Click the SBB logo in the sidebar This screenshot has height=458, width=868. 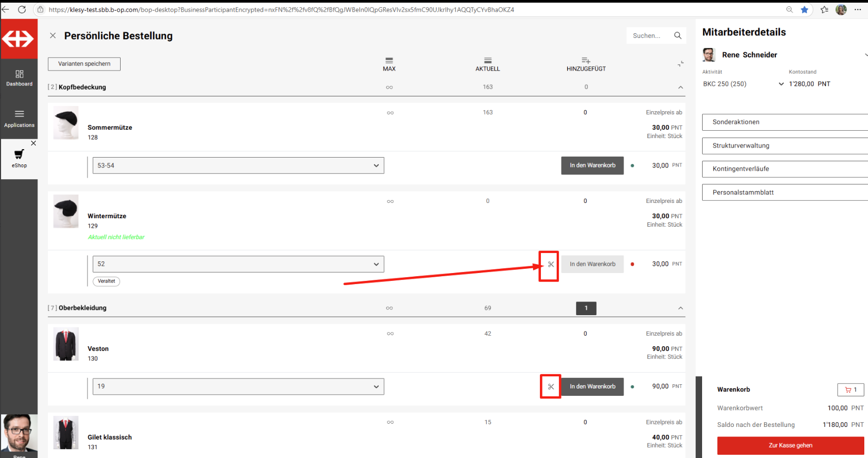click(x=18, y=39)
